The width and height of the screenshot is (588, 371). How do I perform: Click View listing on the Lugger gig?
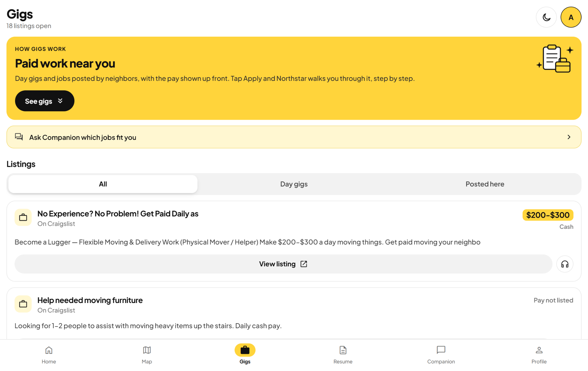(x=283, y=264)
